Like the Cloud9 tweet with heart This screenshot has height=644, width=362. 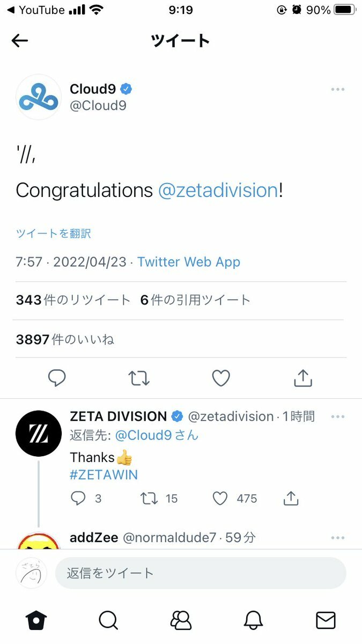coord(221,378)
